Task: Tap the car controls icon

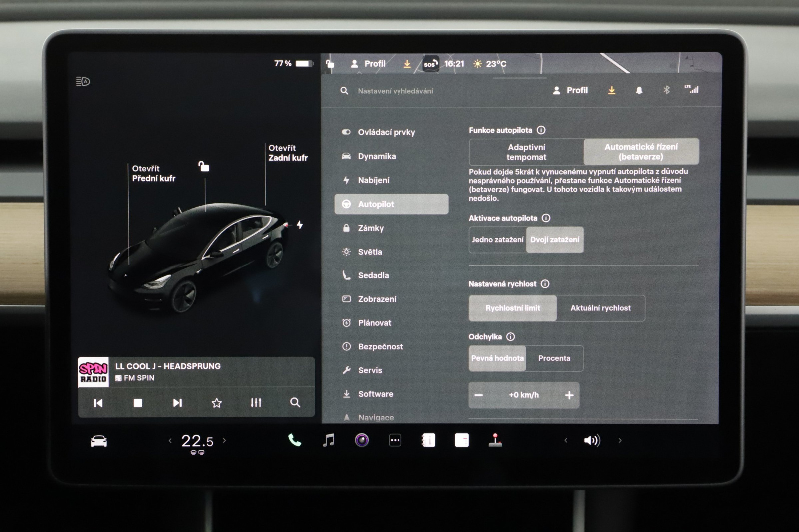Action: tap(99, 441)
